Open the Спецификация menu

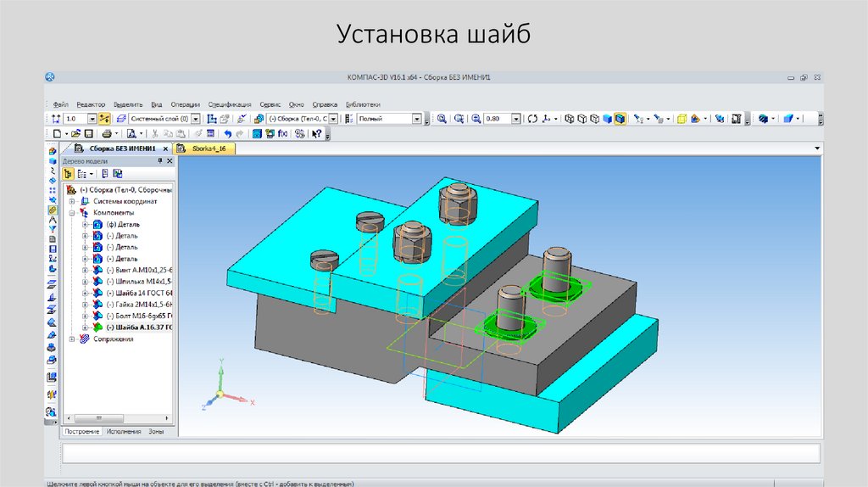[x=230, y=104]
